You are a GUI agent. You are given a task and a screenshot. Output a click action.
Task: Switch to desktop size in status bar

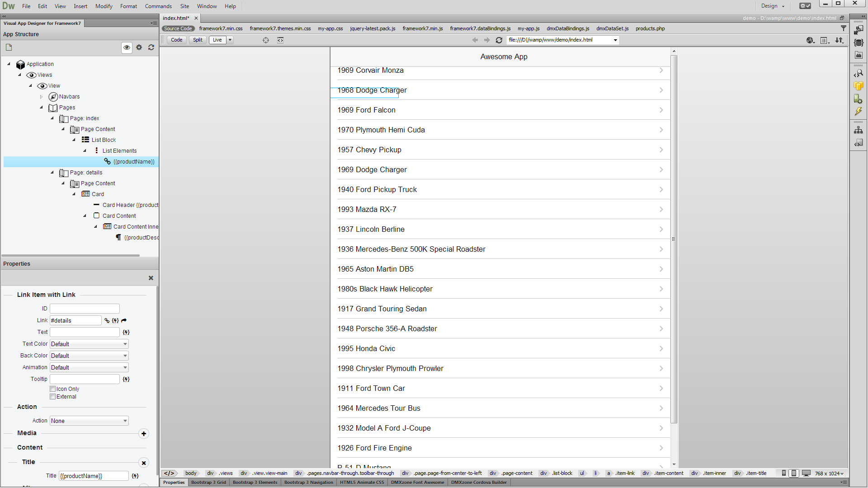click(806, 473)
